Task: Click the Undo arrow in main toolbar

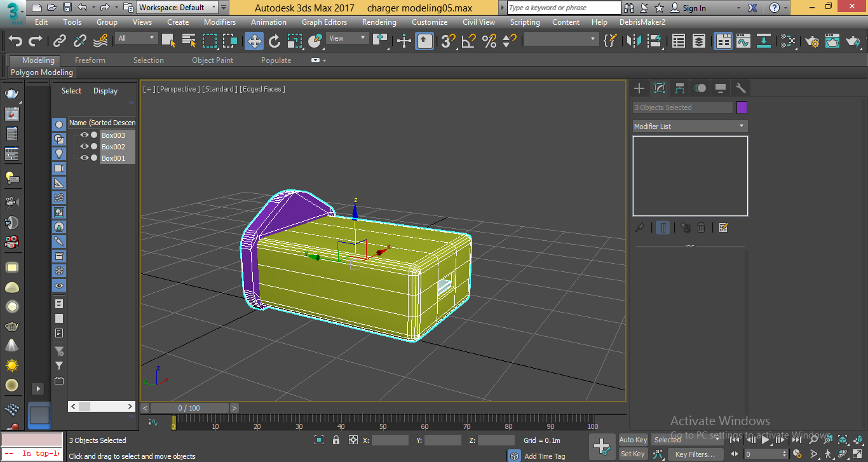Action: click(x=15, y=41)
